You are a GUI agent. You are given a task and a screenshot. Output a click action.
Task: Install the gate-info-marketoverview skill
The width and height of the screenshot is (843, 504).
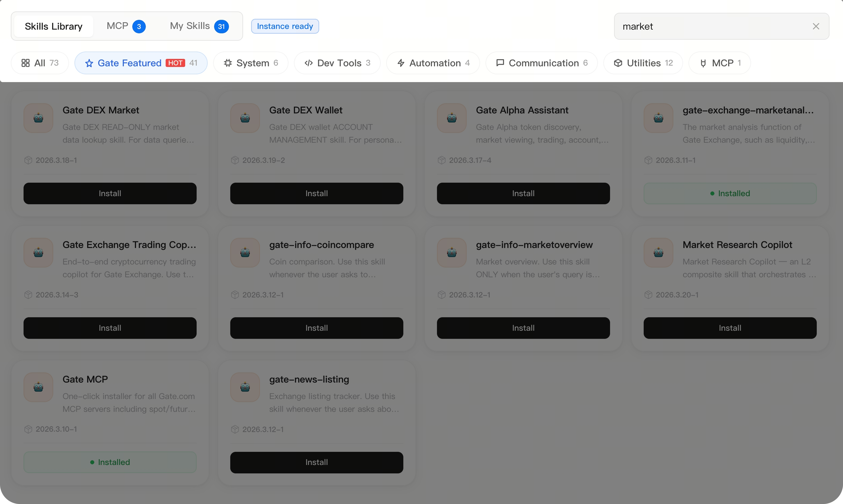[523, 328]
